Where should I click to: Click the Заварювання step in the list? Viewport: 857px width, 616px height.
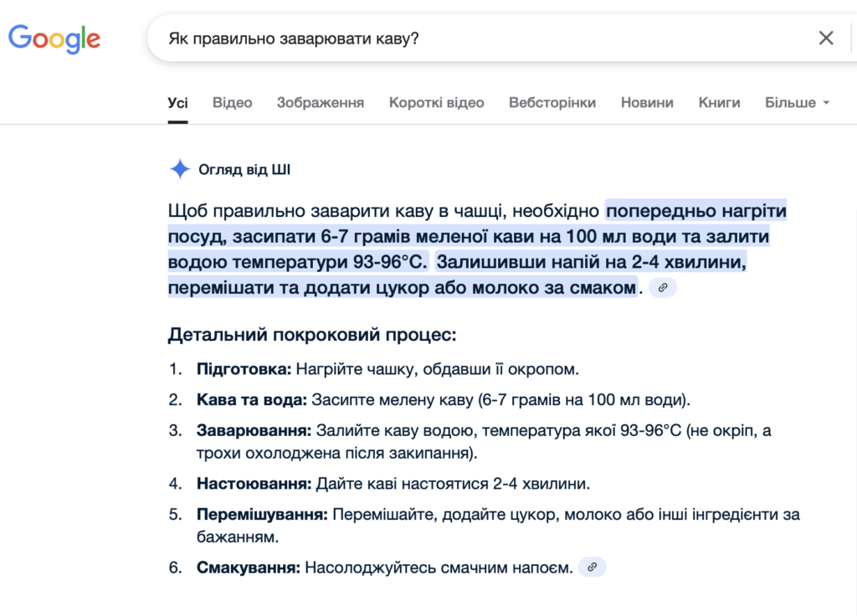tap(254, 431)
